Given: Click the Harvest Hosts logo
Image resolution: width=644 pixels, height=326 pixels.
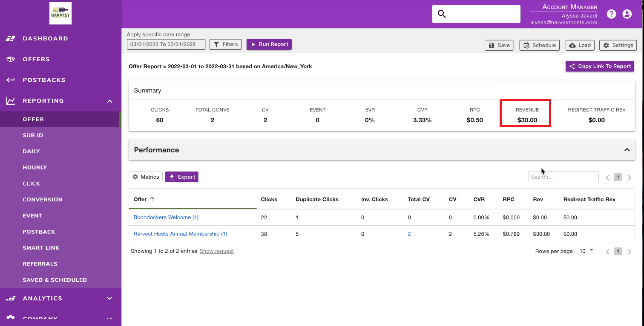Looking at the screenshot, I should (60, 13).
